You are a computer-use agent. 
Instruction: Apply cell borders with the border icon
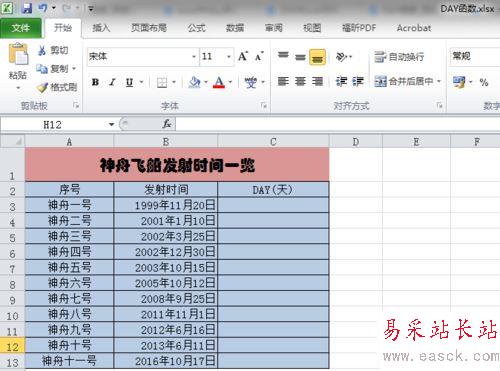[162, 82]
